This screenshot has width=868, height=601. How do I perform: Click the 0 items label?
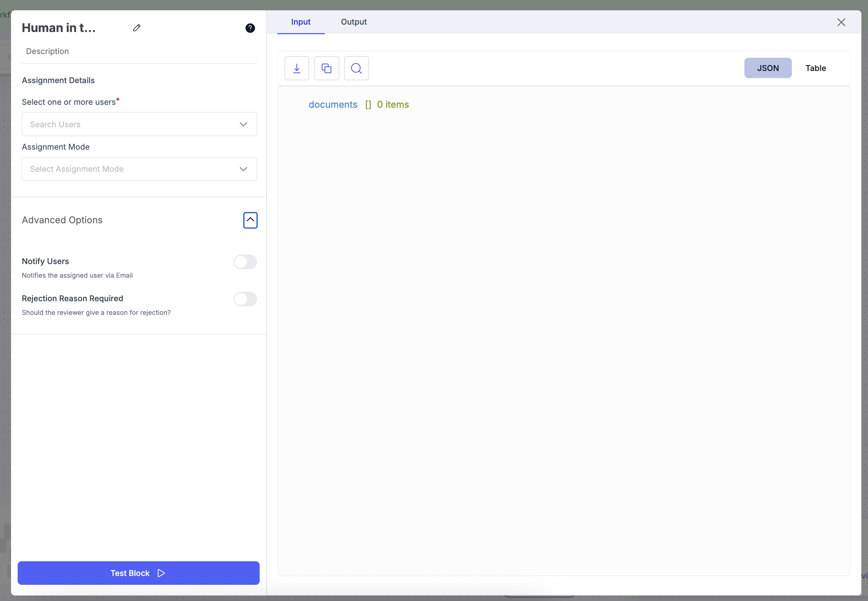(x=392, y=105)
